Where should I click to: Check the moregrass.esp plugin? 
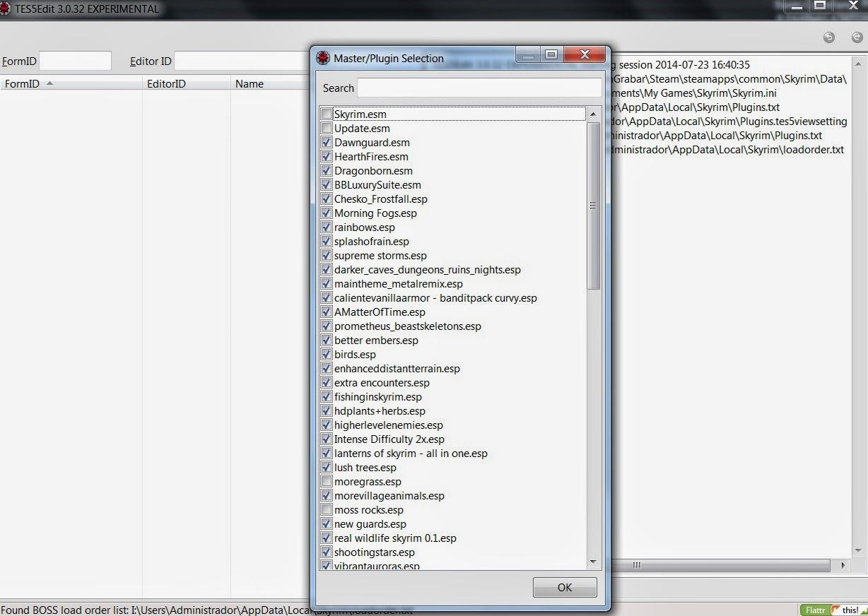click(326, 482)
